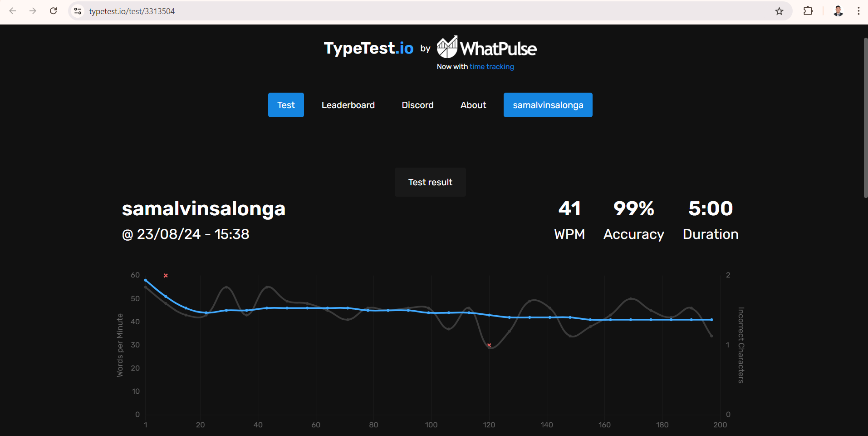This screenshot has width=868, height=436.
Task: Open the Chrome profile avatar
Action: 838,11
